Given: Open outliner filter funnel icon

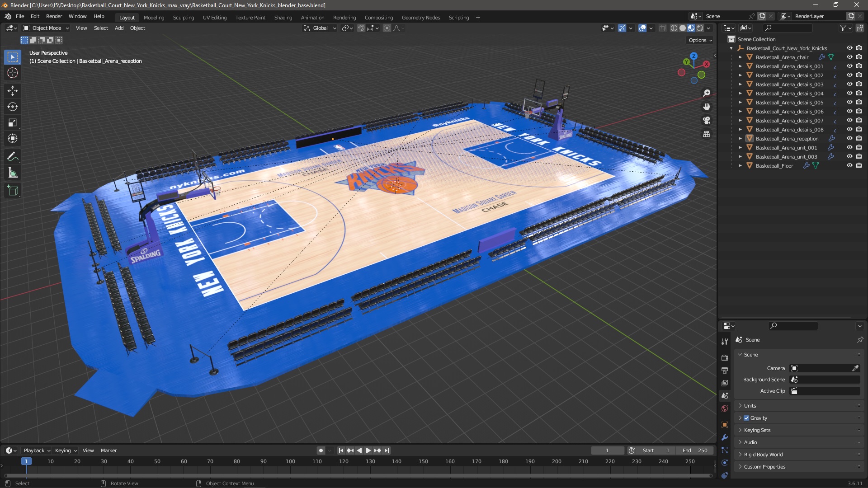Looking at the screenshot, I should coord(843,28).
